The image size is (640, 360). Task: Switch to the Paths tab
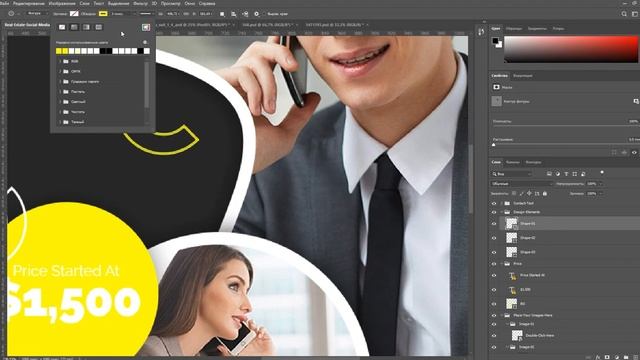(533, 162)
